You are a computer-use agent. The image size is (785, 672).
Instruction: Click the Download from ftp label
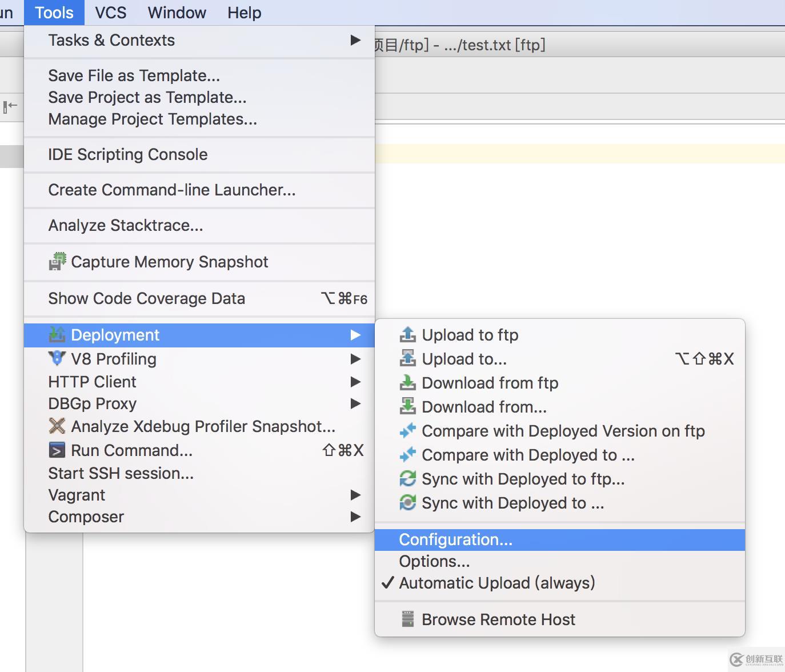pos(490,383)
